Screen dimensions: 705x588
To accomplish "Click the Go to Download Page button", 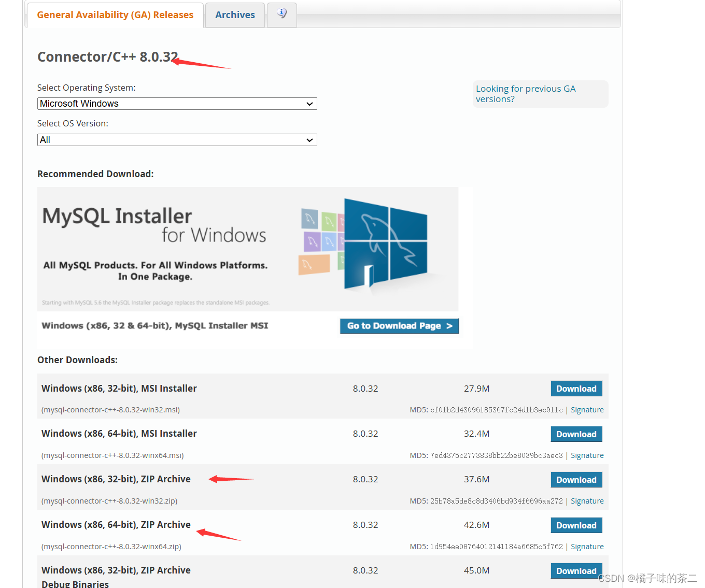I will tap(399, 326).
